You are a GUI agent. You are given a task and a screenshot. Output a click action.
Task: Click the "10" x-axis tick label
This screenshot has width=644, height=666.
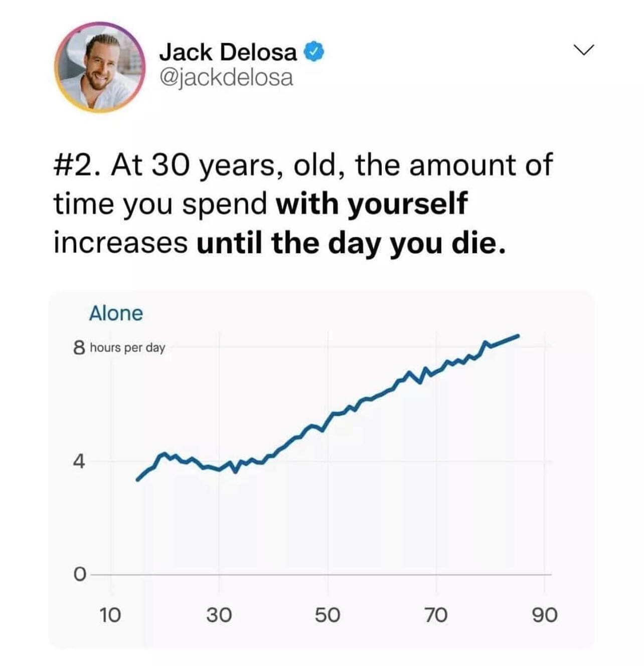coord(110,614)
